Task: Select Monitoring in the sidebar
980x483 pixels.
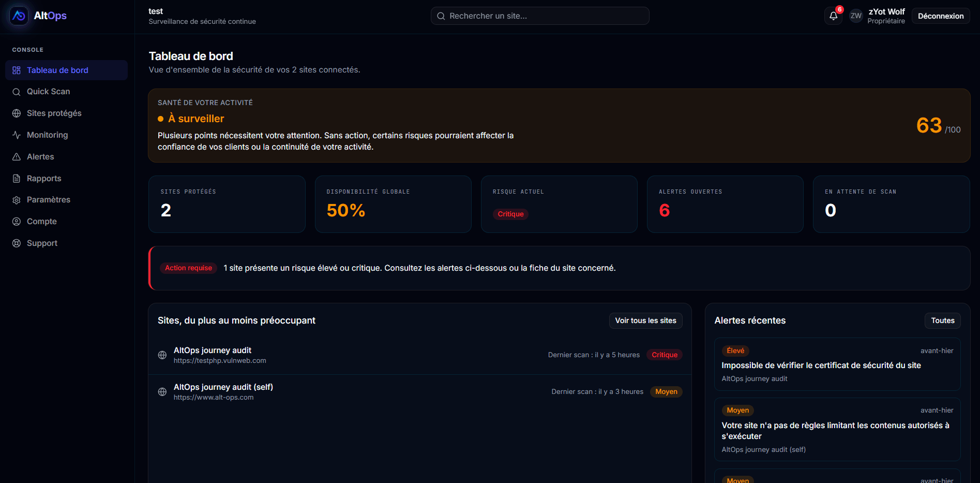Action: click(66, 135)
